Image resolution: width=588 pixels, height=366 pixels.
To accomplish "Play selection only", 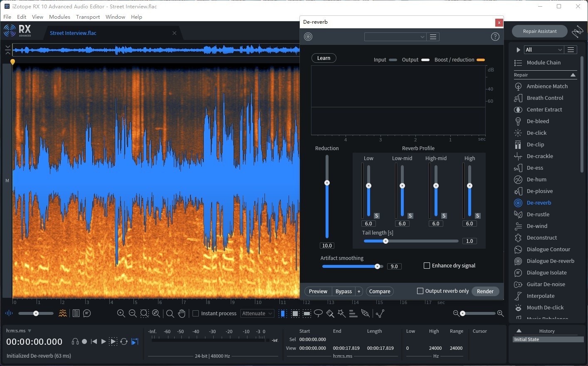I will (x=113, y=341).
